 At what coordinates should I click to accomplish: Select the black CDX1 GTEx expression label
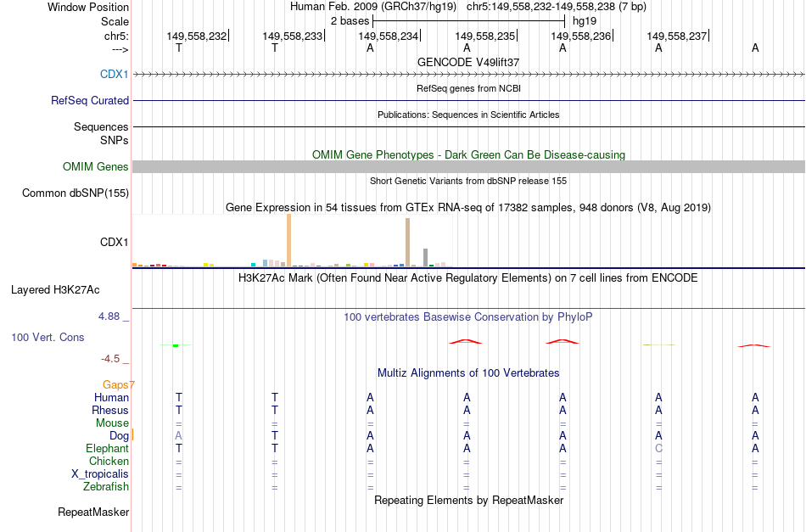[x=115, y=242]
